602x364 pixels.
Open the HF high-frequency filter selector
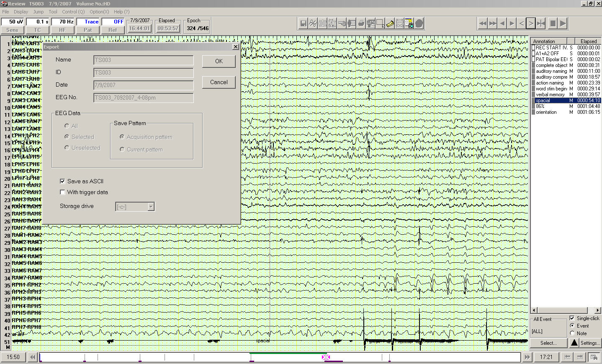tap(62, 30)
